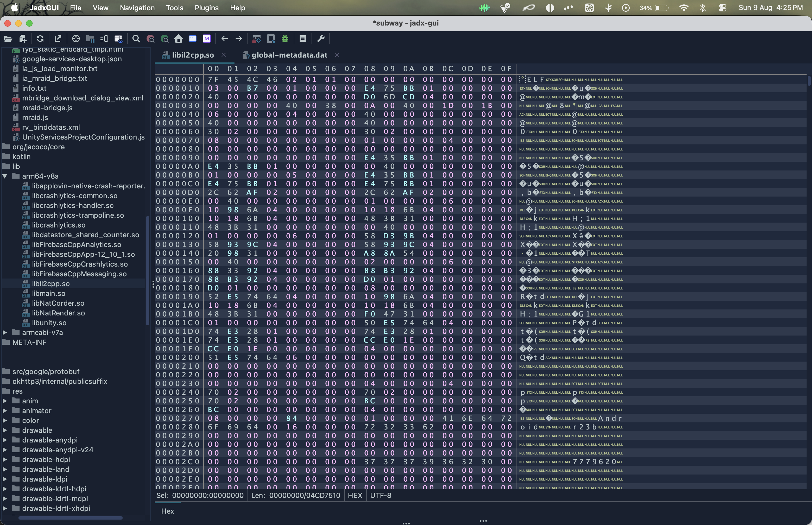The width and height of the screenshot is (812, 525).
Task: Open AndroidManifest with the purple M icon
Action: pos(207,39)
